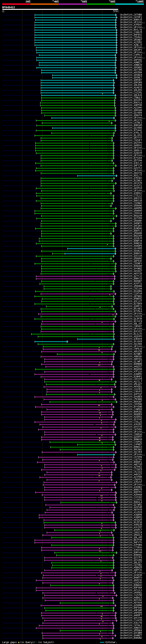Viewport: 146px width, 644px height.
Task: Select the UniRef100_Q9AUY4 hit
Action: [x=131, y=115]
